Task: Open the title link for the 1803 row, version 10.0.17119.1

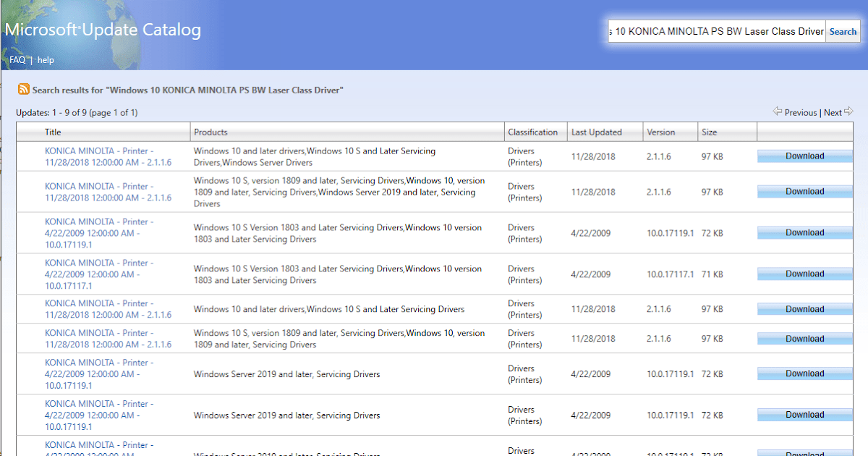Action: tap(99, 233)
